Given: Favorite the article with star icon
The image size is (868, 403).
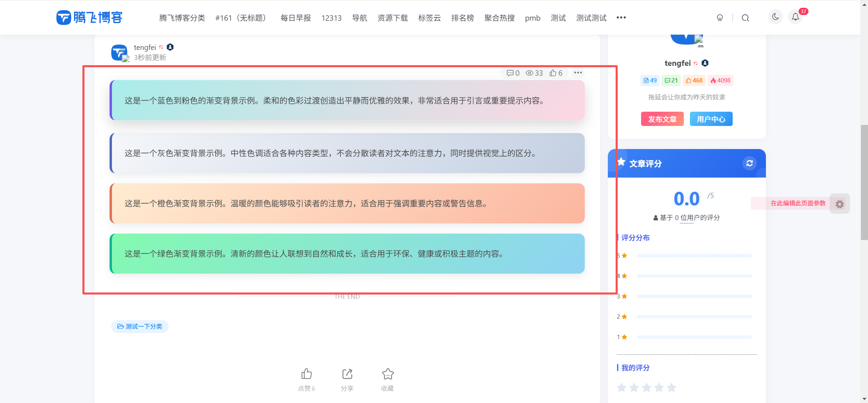Looking at the screenshot, I should coord(387,374).
